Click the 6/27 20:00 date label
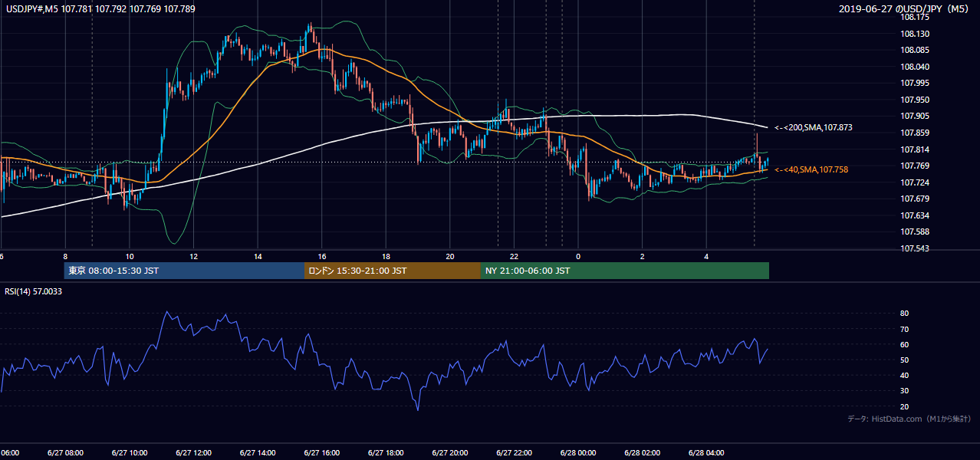 (449, 452)
